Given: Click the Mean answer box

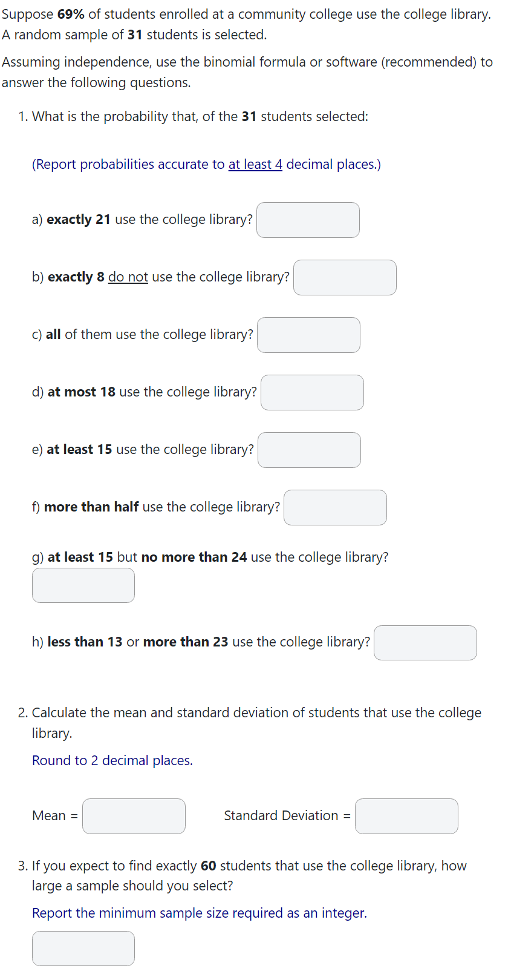Looking at the screenshot, I should click(134, 816).
